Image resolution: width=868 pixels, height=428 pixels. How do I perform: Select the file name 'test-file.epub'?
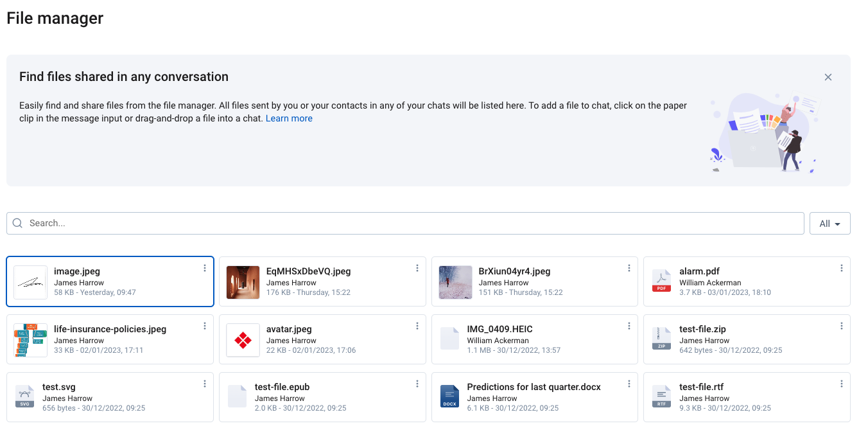282,387
